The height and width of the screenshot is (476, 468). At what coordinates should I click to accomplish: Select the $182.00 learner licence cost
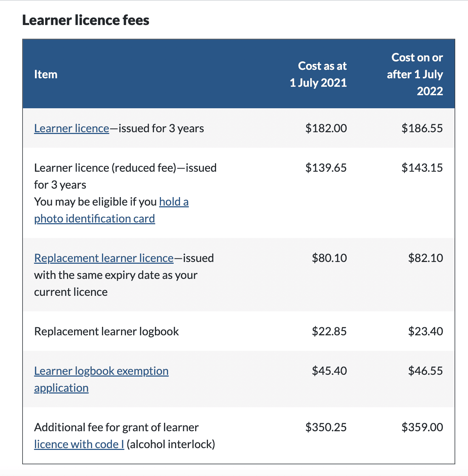(326, 128)
